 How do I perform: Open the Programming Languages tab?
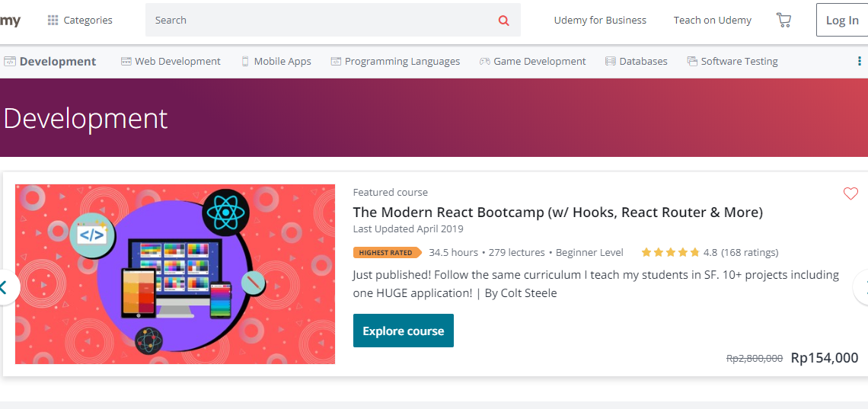coord(402,62)
